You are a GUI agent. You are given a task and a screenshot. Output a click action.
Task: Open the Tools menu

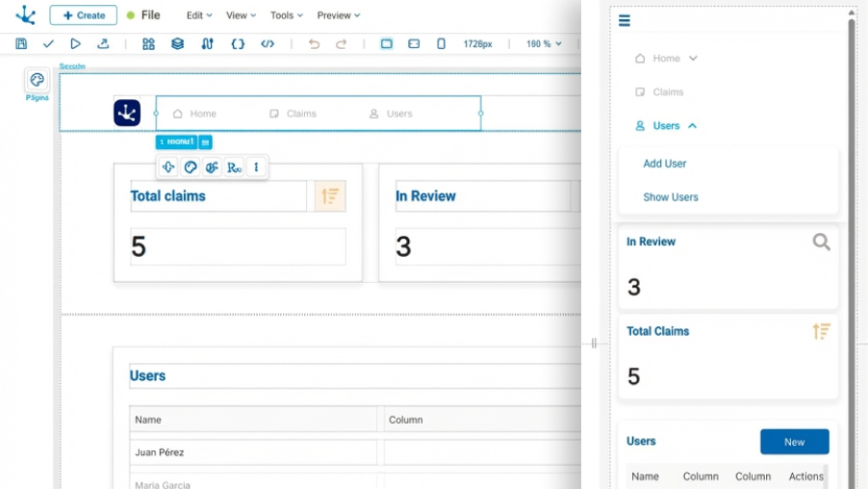coord(286,15)
